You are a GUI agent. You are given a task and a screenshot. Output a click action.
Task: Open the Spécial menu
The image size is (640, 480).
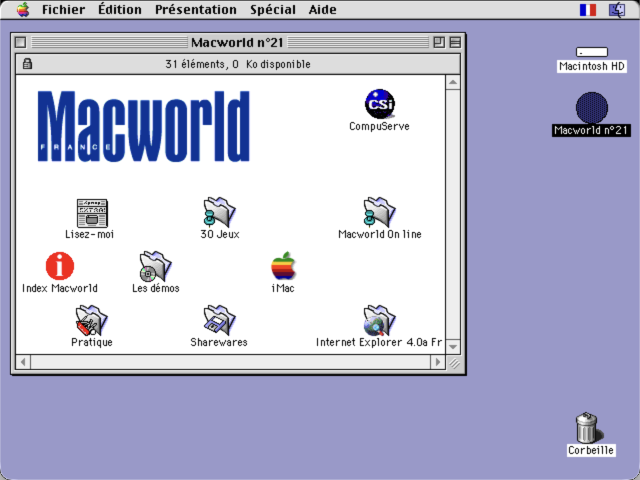[x=273, y=9]
